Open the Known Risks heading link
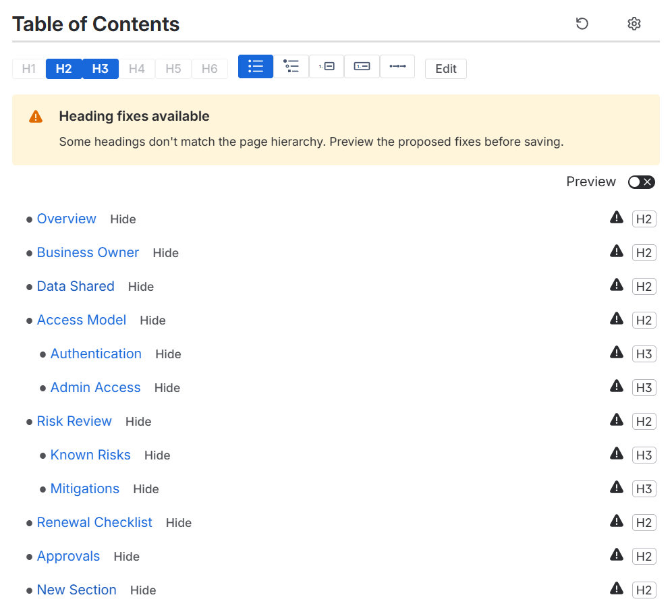672x616 pixels. [90, 455]
